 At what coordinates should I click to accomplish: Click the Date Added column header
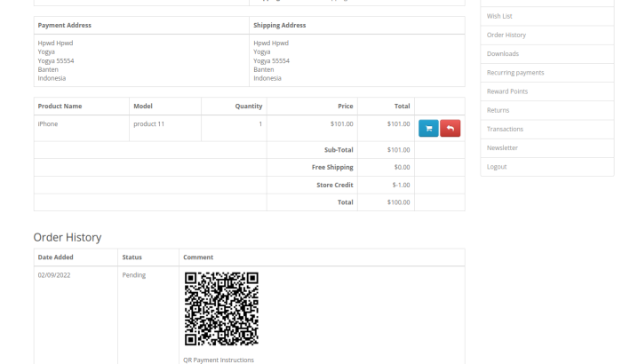click(x=55, y=257)
